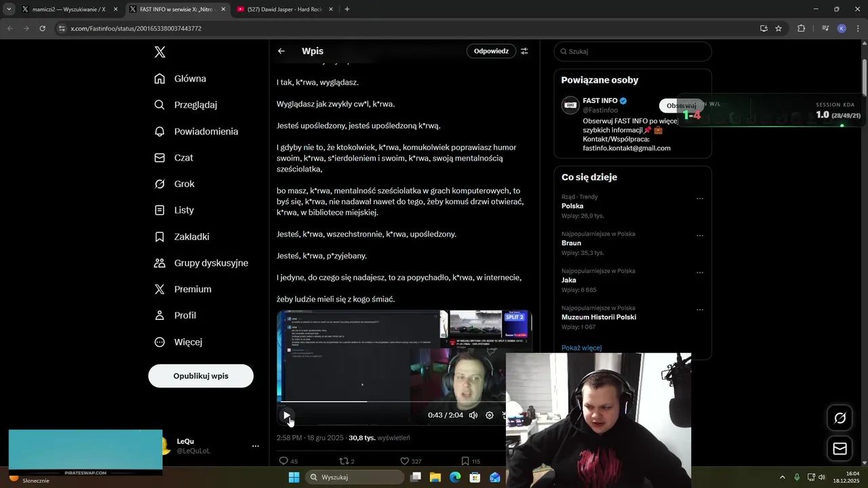
Task: Open the media controls icon
Action: [825, 28]
